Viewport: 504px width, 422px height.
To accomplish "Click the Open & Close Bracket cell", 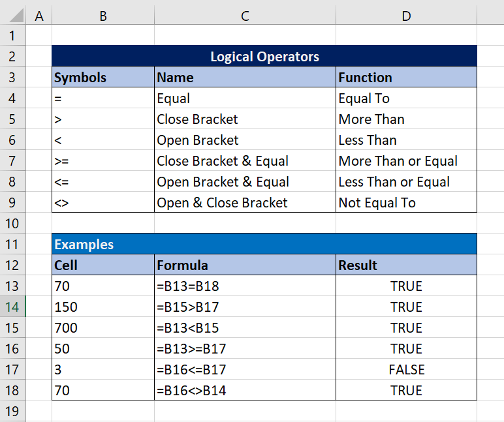I will click(245, 203).
